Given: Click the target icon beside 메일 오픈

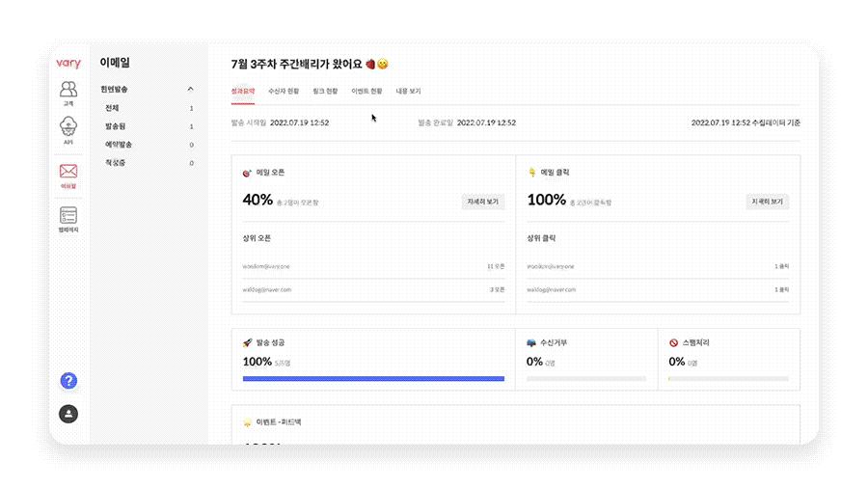Looking at the screenshot, I should point(247,174).
